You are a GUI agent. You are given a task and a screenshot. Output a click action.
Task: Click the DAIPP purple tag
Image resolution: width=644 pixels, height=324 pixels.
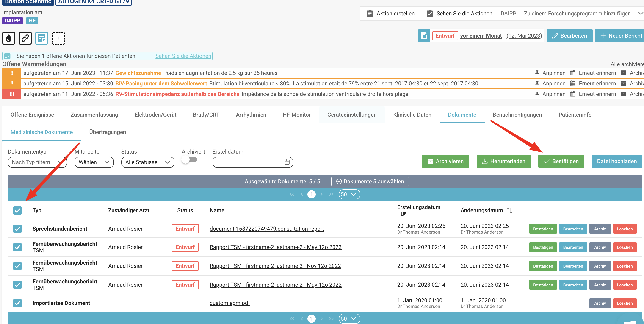pos(13,21)
